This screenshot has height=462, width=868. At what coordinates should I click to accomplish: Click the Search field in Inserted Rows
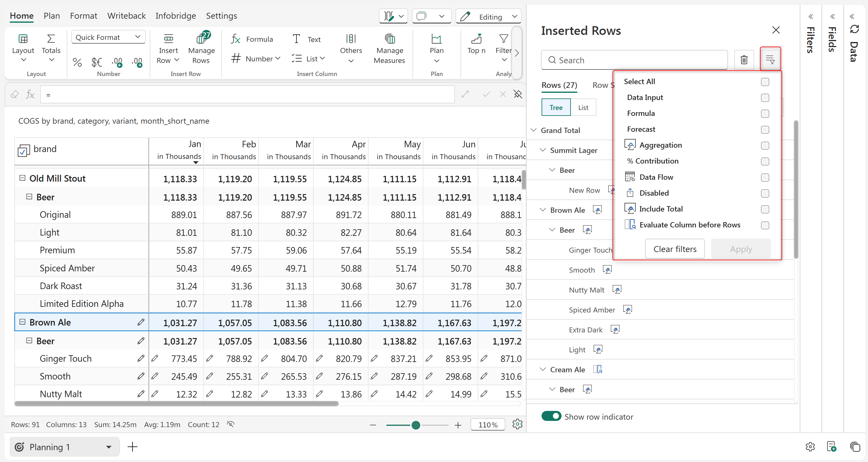(634, 60)
